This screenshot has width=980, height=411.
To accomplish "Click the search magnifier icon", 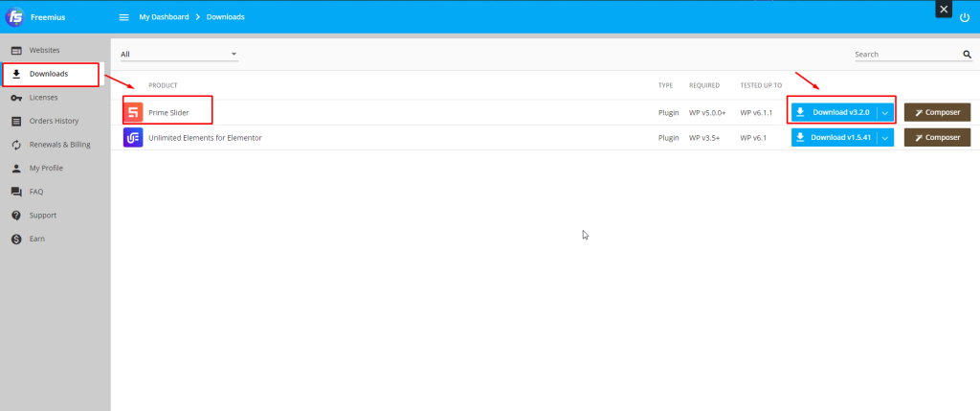I will tap(967, 55).
